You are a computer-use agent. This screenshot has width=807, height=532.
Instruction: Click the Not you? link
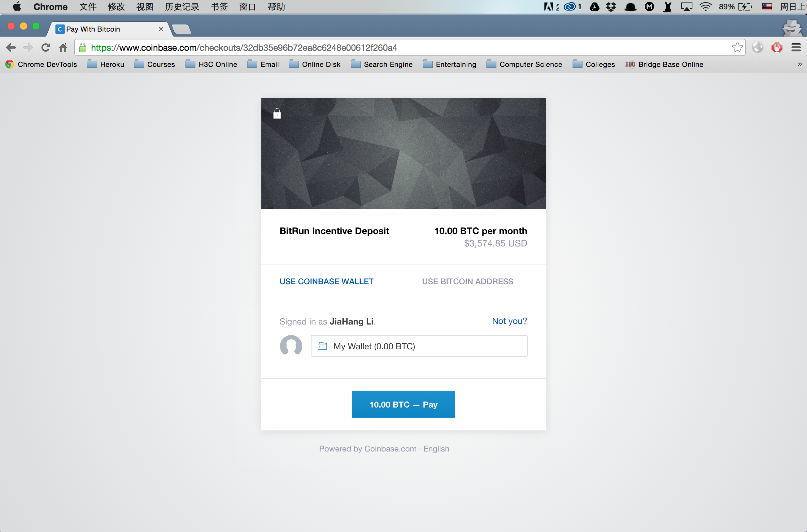(509, 321)
